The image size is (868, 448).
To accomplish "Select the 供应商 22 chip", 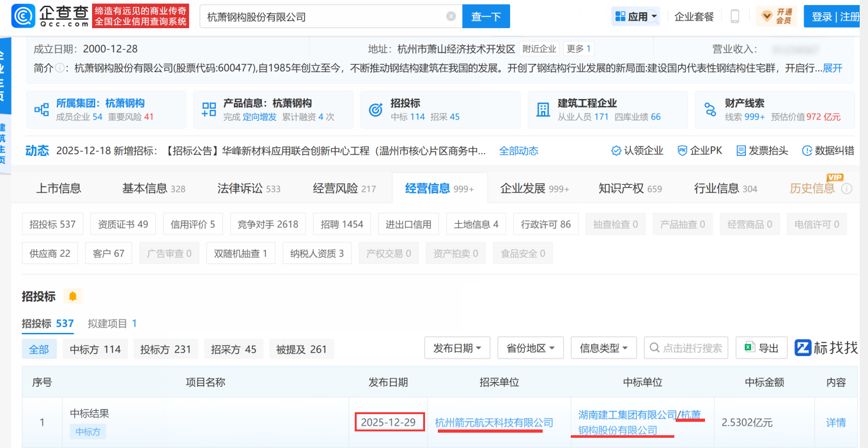I will 50,253.
